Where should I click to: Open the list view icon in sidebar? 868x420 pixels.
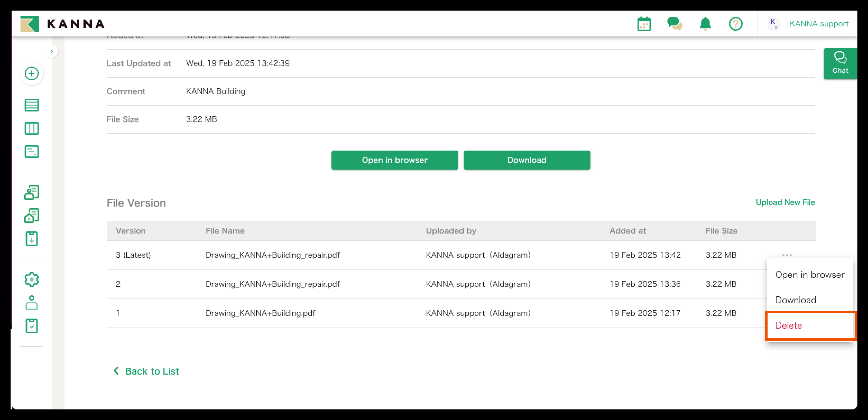click(x=32, y=105)
